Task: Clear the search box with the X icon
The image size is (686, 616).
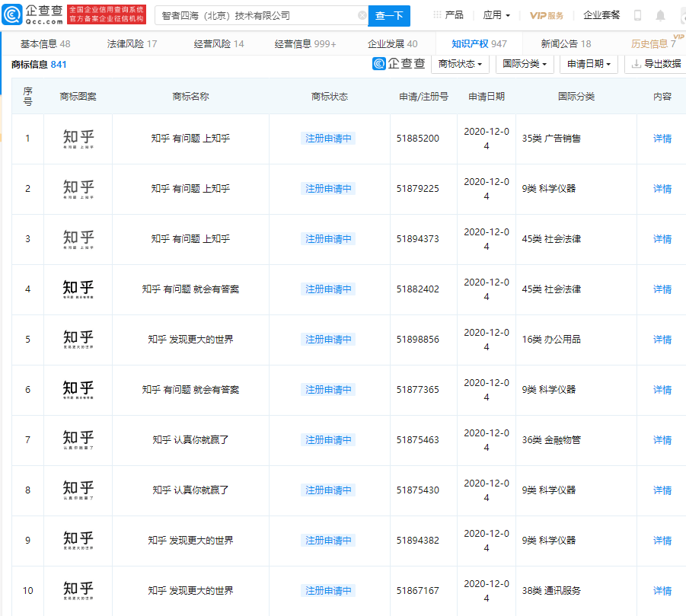Action: 362,16
